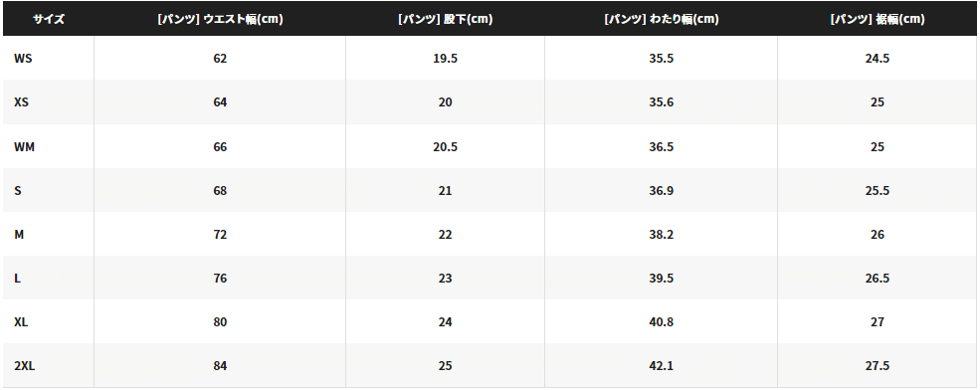Select inseam value 19.5

[445, 58]
